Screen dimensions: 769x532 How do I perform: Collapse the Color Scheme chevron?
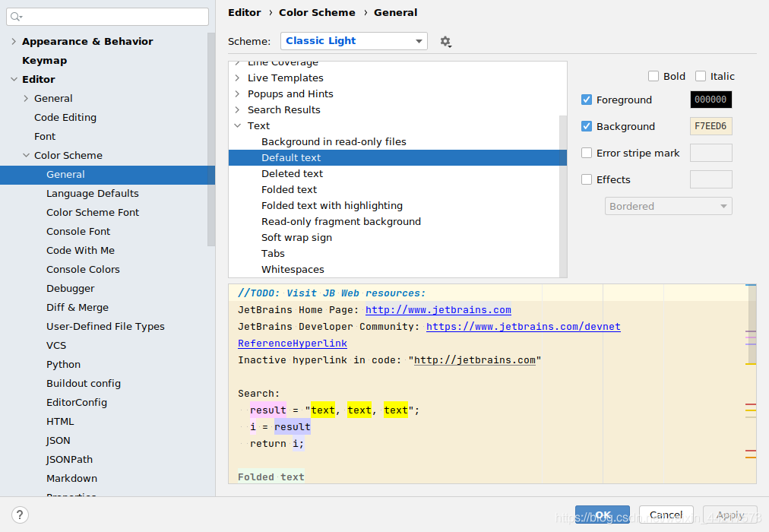point(26,156)
